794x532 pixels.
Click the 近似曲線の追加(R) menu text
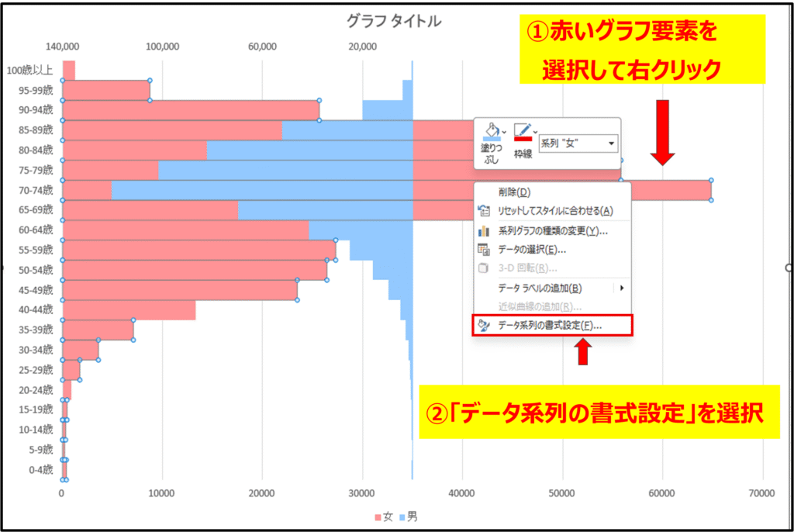540,307
